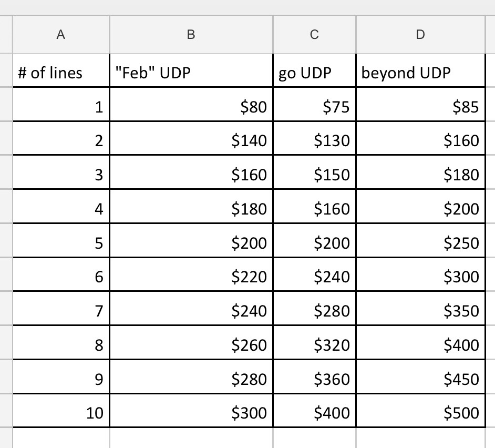The width and height of the screenshot is (495, 448).
Task: Click the cell showing 10 lines
Action: click(61, 413)
